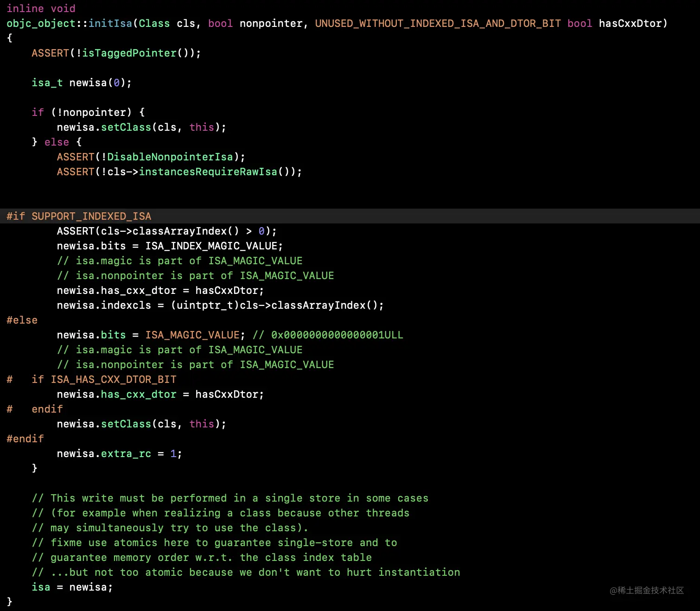
Task: Click 'DisableNonpointerIsa' in the ASSERT
Action: click(x=170, y=157)
